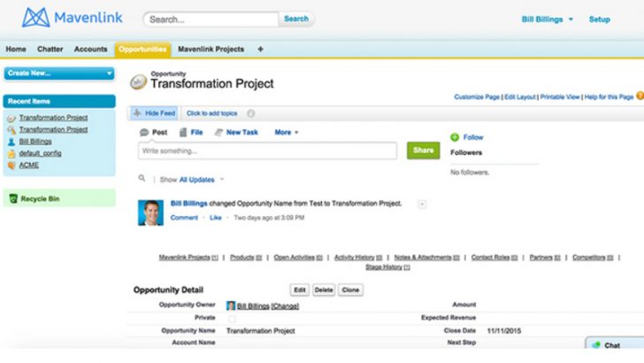
Task: Toggle the Private checkbox
Action: pyautogui.click(x=232, y=319)
